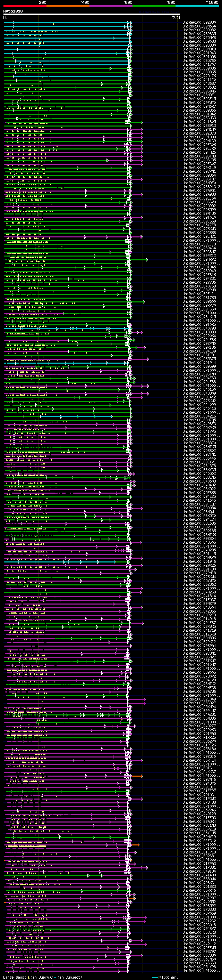Select the query name AV551050

click(13, 11)
